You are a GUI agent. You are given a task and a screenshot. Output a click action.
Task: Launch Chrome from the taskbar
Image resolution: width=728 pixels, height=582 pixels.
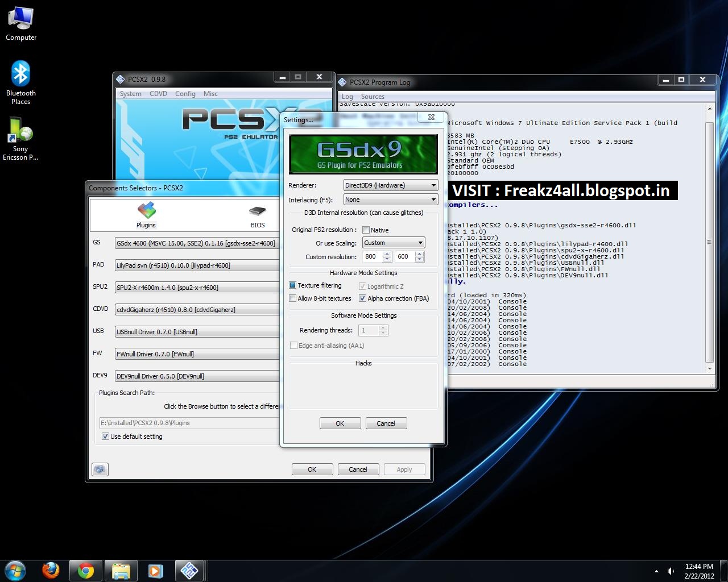(86, 571)
